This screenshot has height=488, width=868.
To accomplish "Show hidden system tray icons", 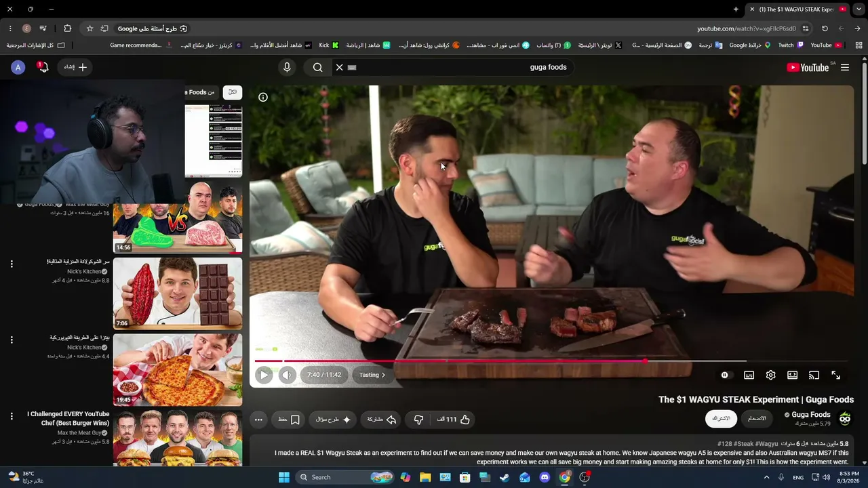I will [x=767, y=477].
